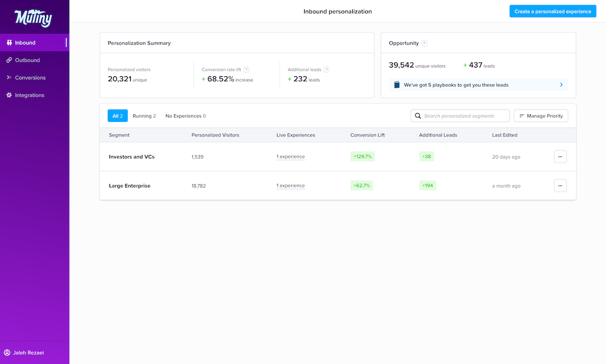Click the Jaleh Rezaei user profile icon
Viewport: 606px width, 364px height.
pos(7,353)
